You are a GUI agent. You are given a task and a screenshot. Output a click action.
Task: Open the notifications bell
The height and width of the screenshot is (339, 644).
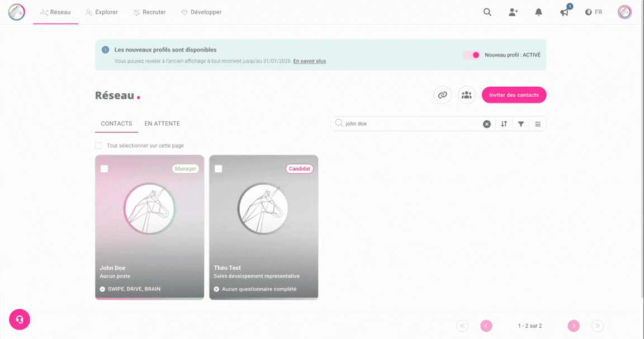[x=538, y=12]
